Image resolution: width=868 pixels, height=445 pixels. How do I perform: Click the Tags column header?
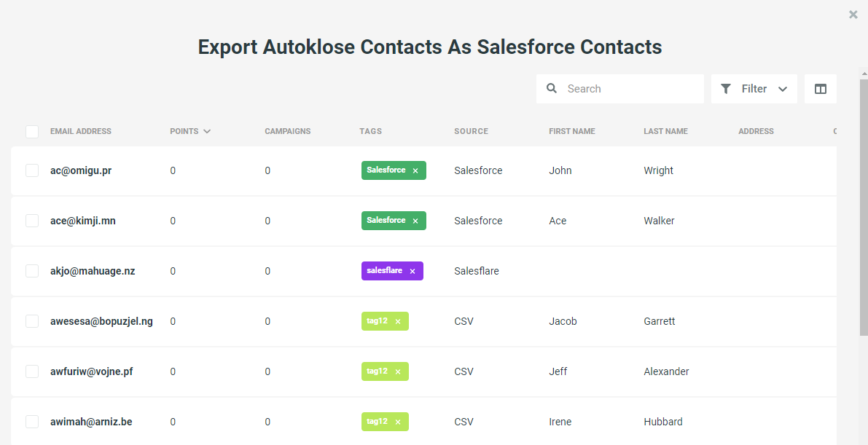click(370, 131)
